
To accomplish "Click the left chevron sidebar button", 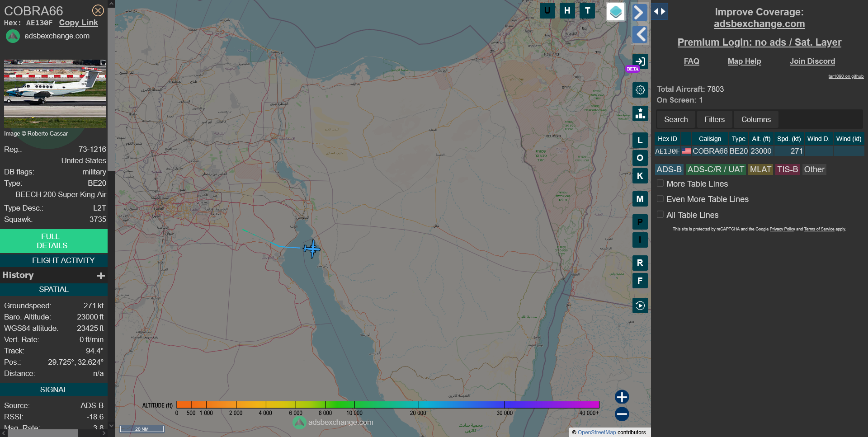I will click(x=640, y=34).
